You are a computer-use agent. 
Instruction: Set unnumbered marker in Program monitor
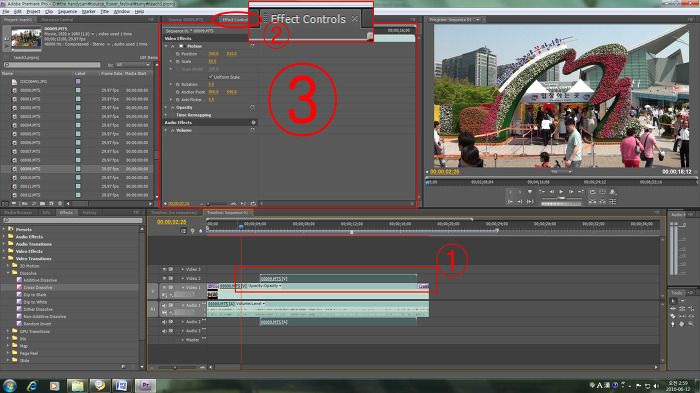click(x=530, y=192)
